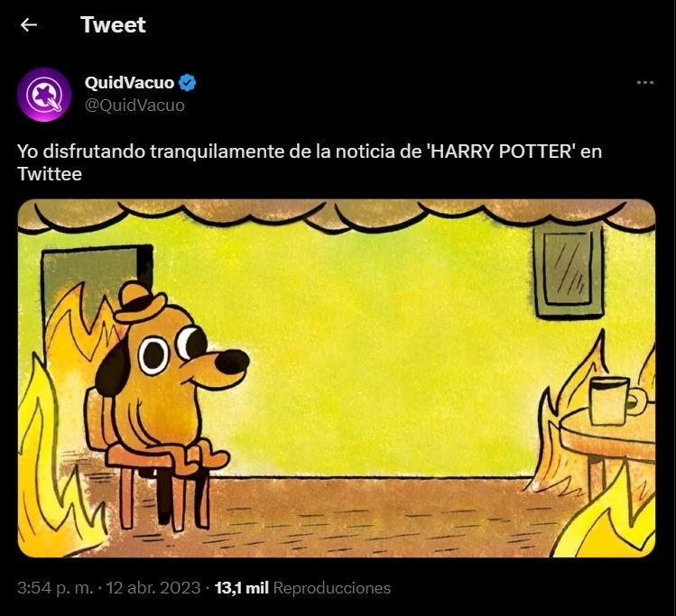The image size is (676, 616).
Task: Open the three-dot more options menu
Action: (644, 83)
